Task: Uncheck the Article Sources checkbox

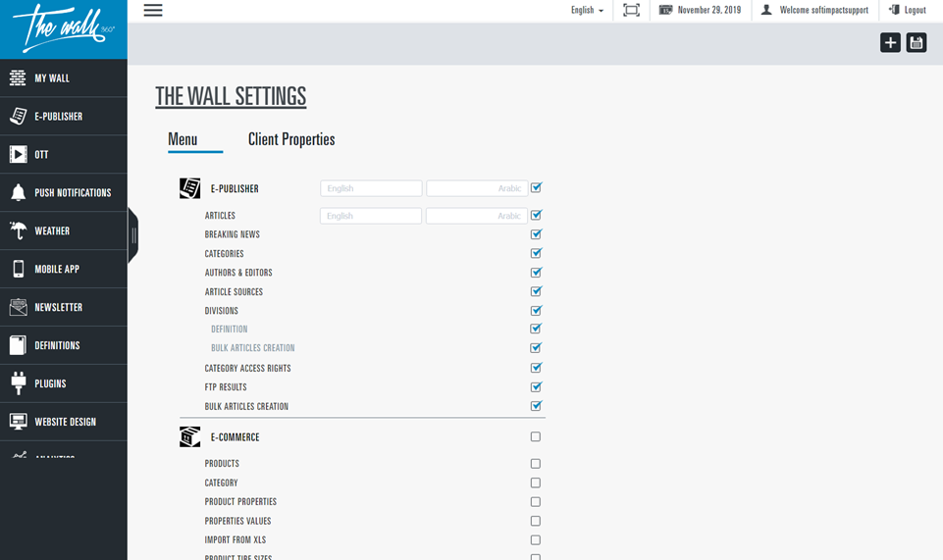Action: [x=536, y=291]
